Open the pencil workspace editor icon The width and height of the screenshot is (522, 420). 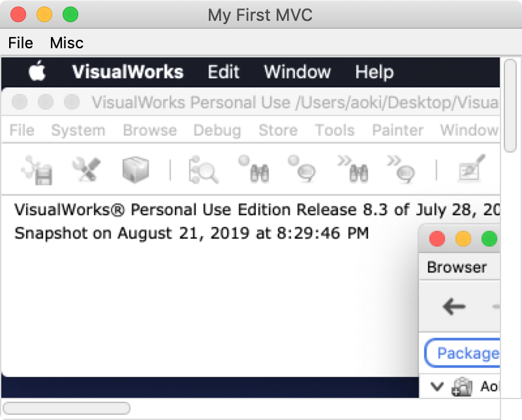click(x=471, y=168)
